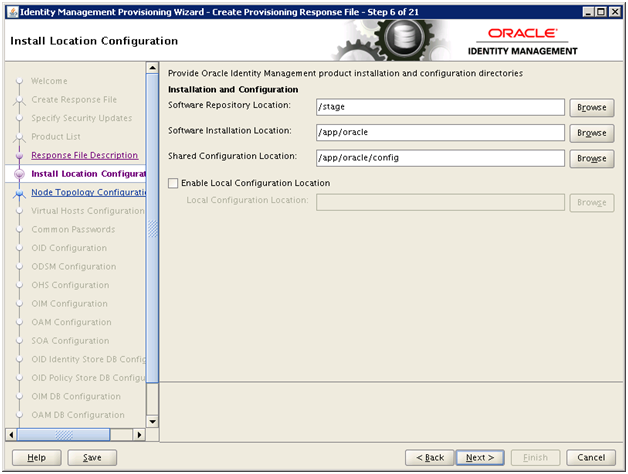Click the Create Response File step
628x474 pixels.
tap(74, 99)
